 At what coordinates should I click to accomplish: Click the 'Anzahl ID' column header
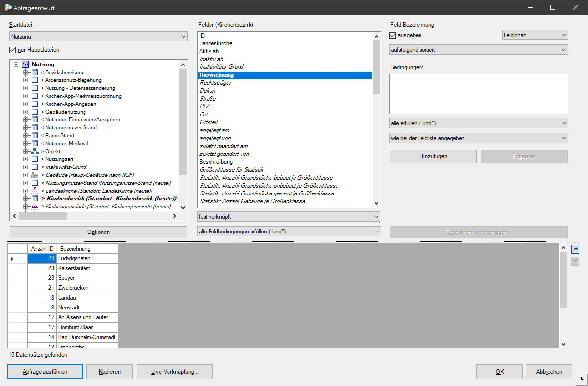(42, 249)
